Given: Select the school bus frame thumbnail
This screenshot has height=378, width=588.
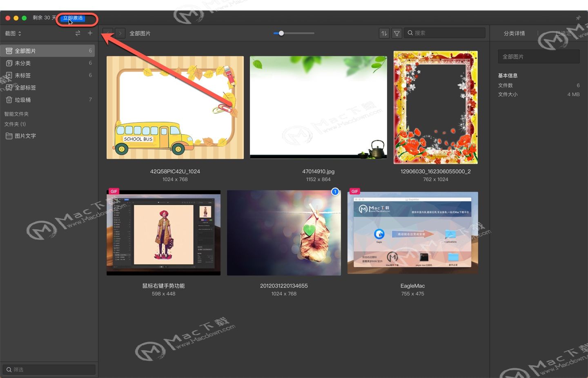Looking at the screenshot, I should pyautogui.click(x=175, y=107).
